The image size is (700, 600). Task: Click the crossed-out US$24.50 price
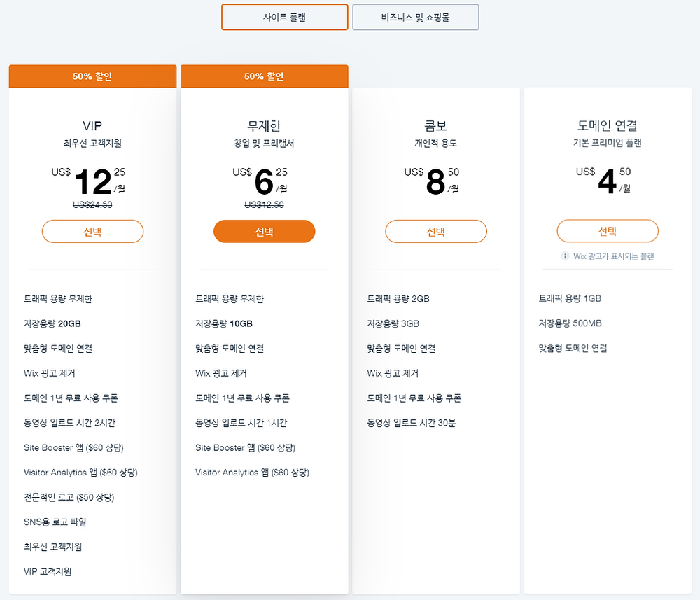click(x=92, y=205)
